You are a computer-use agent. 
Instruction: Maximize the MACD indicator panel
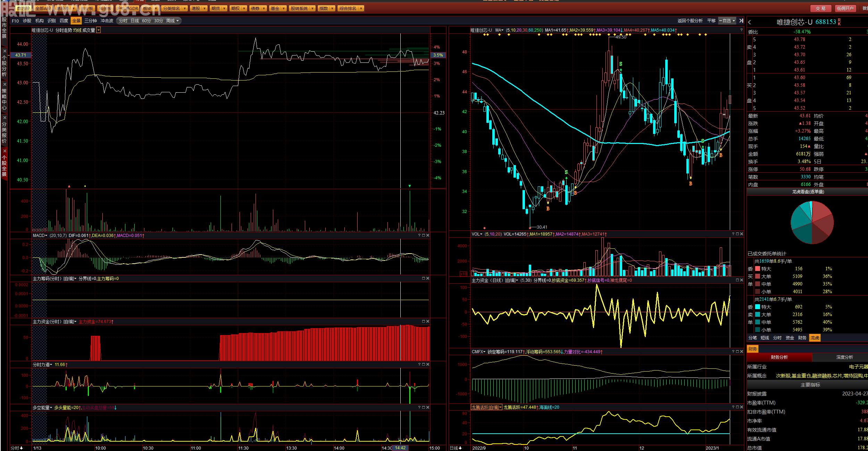coord(424,235)
